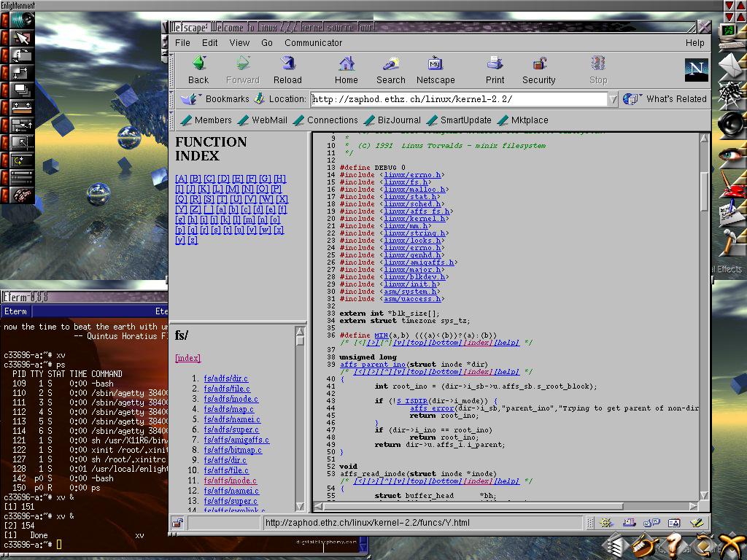Open the WebMail personal toolbar link
The image size is (747, 560).
(x=263, y=120)
